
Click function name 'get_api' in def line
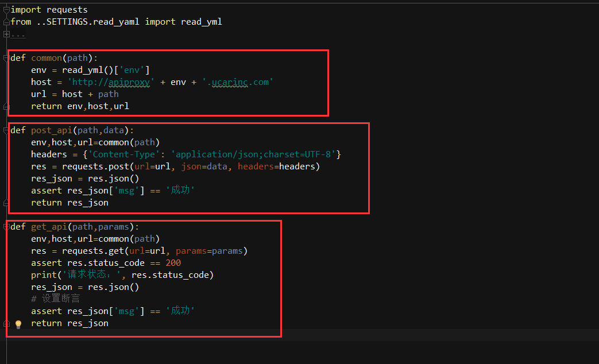49,227
